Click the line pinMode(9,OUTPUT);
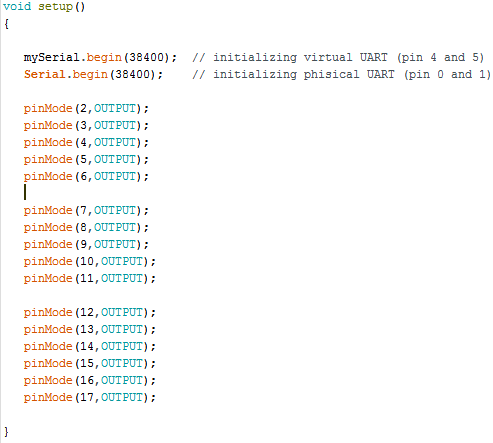493x443 pixels. (x=86, y=244)
